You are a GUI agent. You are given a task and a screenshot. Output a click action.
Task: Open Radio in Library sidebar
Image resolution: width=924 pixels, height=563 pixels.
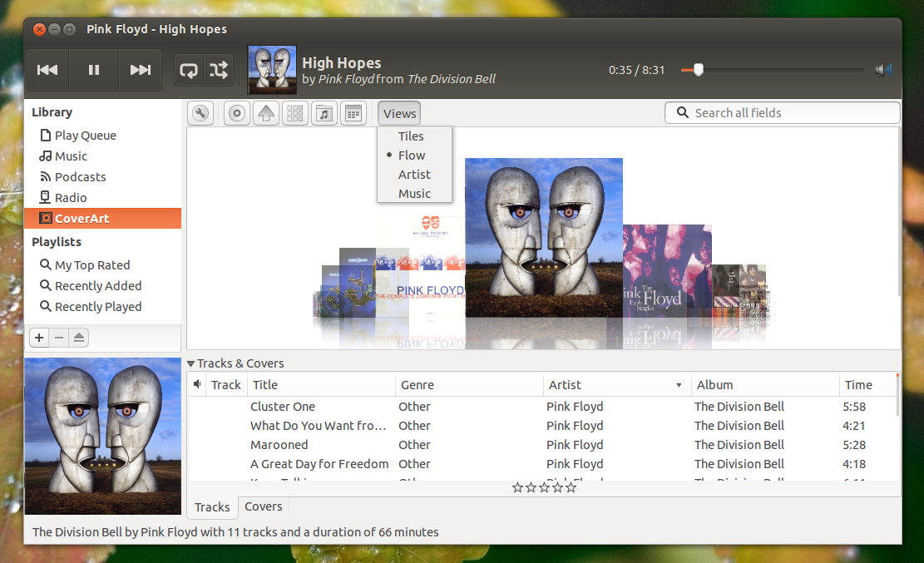[x=102, y=197]
